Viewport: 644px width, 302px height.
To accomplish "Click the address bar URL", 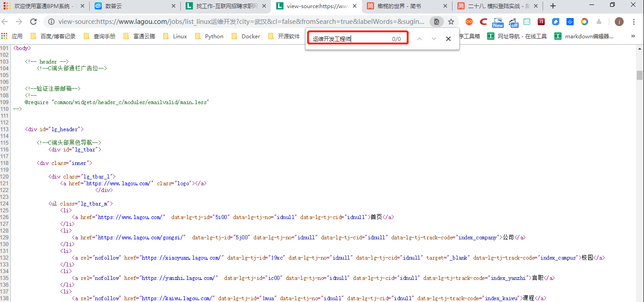I will (242, 22).
